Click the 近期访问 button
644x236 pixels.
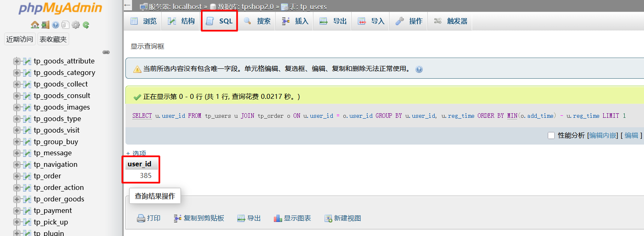[x=20, y=40]
